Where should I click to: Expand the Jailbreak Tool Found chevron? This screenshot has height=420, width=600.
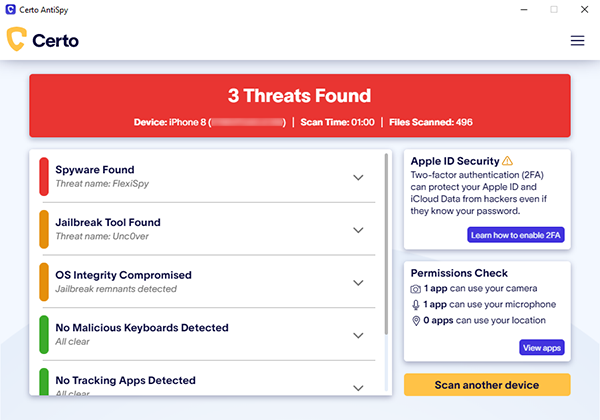point(358,230)
